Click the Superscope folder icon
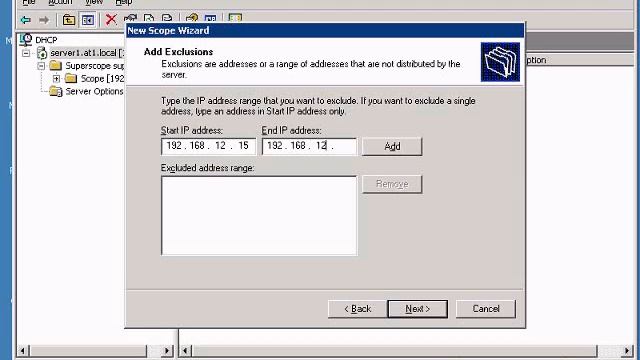The height and width of the screenshot is (360, 640). (55, 65)
